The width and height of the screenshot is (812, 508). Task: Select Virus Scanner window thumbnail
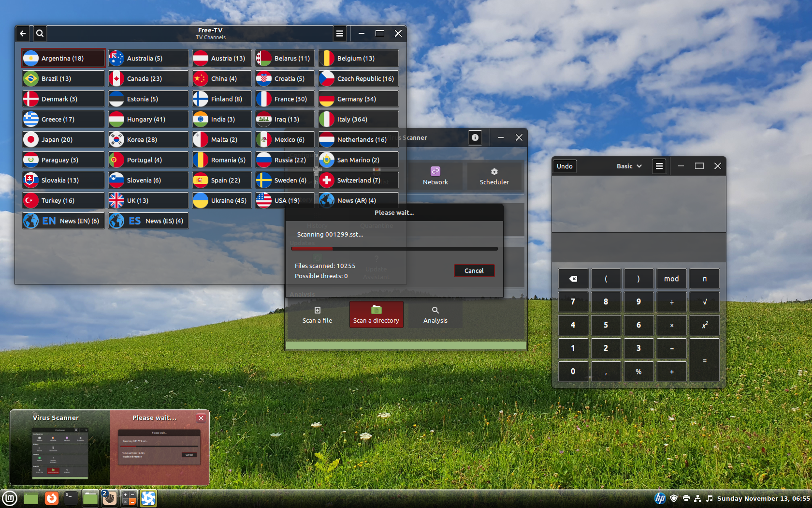60,447
